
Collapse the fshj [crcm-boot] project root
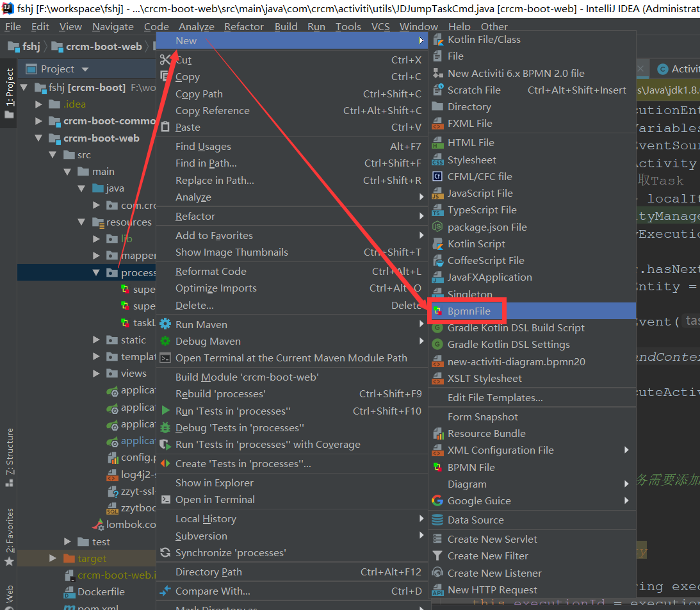click(x=24, y=88)
